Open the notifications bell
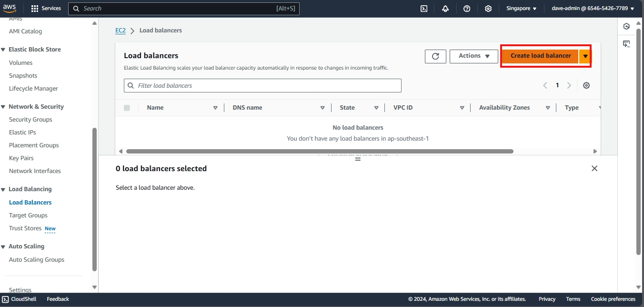Screen dimensions: 644x307 point(445,9)
